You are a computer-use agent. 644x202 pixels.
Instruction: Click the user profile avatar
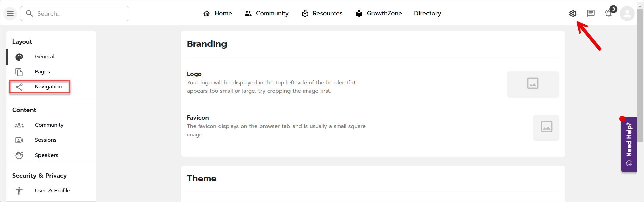pos(627,14)
